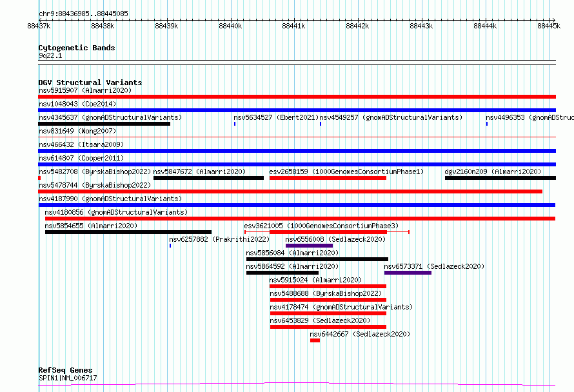Click the chr9:88436985..88445085 coordinates label
The image size is (574, 392).
click(83, 14)
